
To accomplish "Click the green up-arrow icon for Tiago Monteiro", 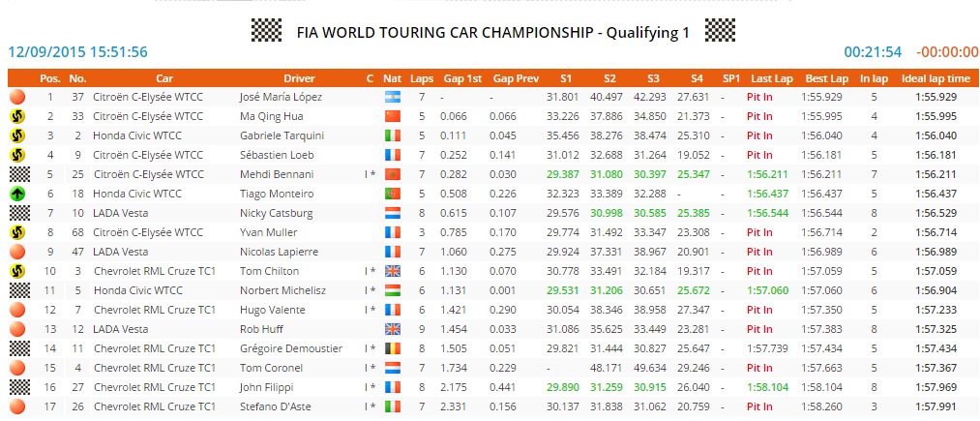I will pos(16,194).
